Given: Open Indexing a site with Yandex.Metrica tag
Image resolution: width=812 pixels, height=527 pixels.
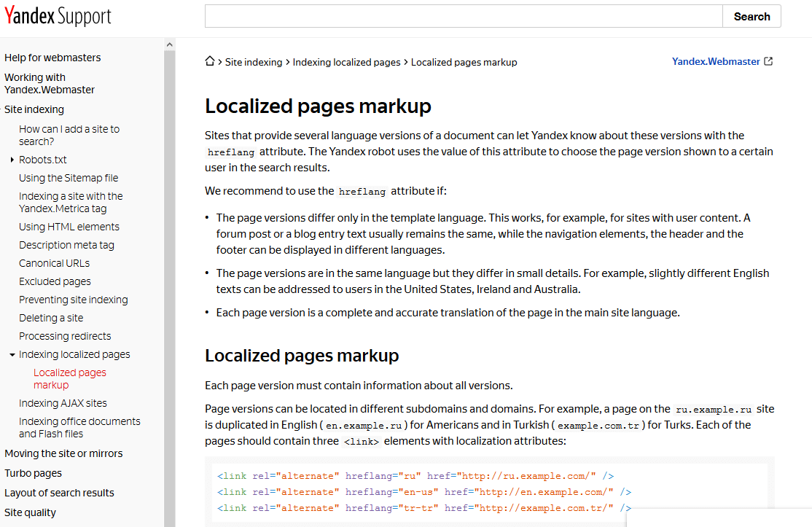Looking at the screenshot, I should (x=71, y=203).
